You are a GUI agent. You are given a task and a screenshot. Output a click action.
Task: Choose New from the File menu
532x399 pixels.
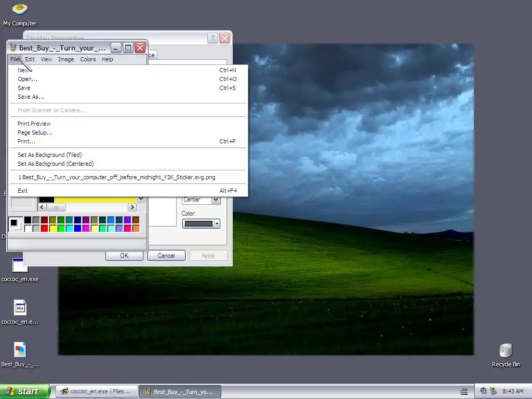click(128, 70)
